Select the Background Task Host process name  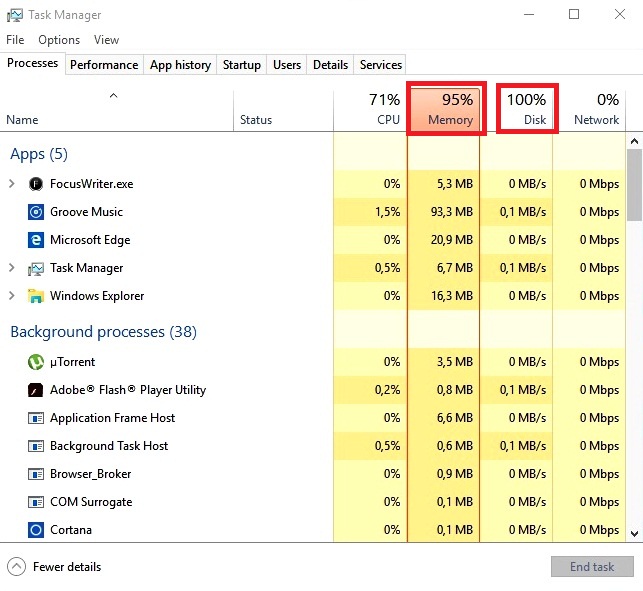coord(109,446)
